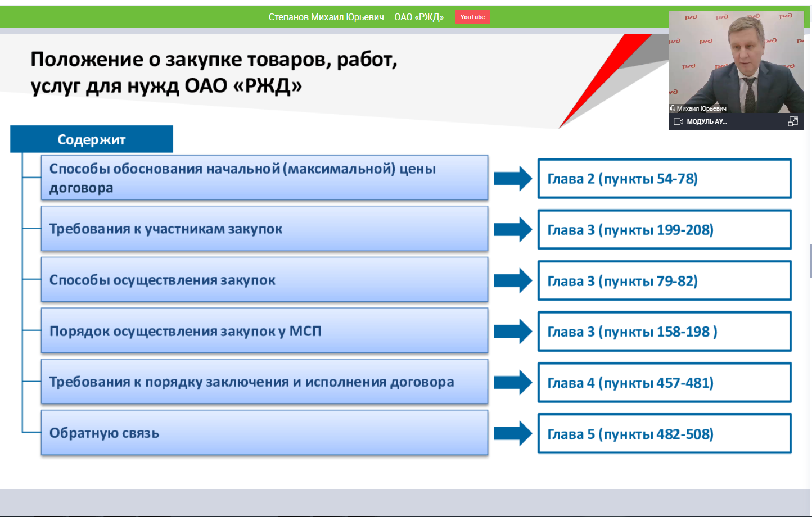
Task: Click the Глава 2 (пункты 54-78) box
Action: point(664,179)
